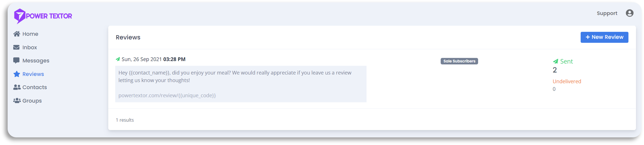Image resolution: width=644 pixels, height=145 pixels.
Task: Open the Support link
Action: (607, 13)
